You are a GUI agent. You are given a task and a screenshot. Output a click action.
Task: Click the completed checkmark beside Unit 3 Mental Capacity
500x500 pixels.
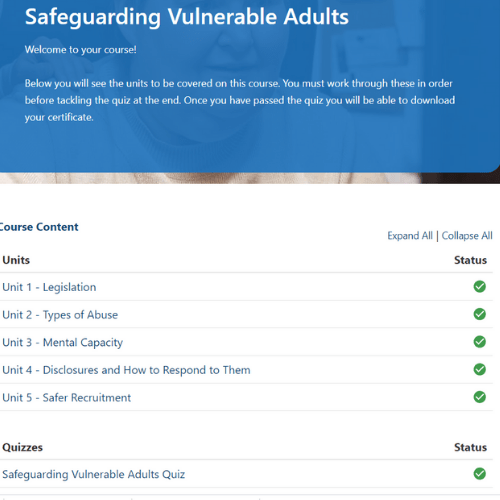479,342
